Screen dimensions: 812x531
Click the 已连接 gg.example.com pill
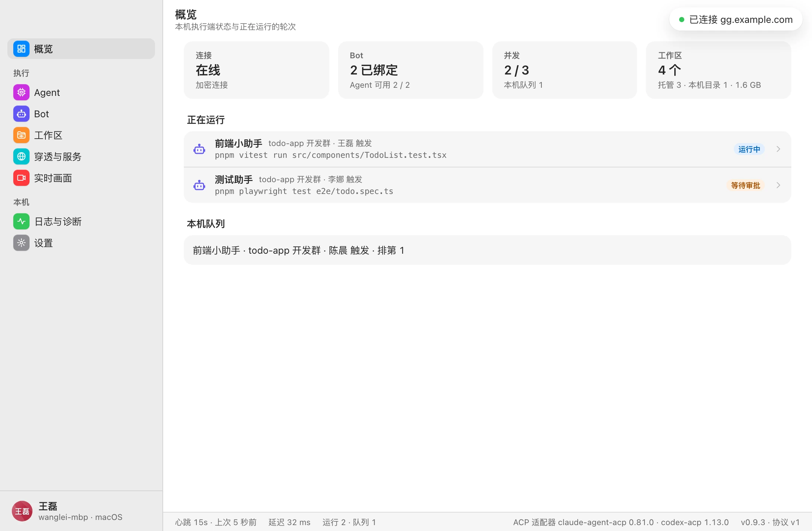736,20
